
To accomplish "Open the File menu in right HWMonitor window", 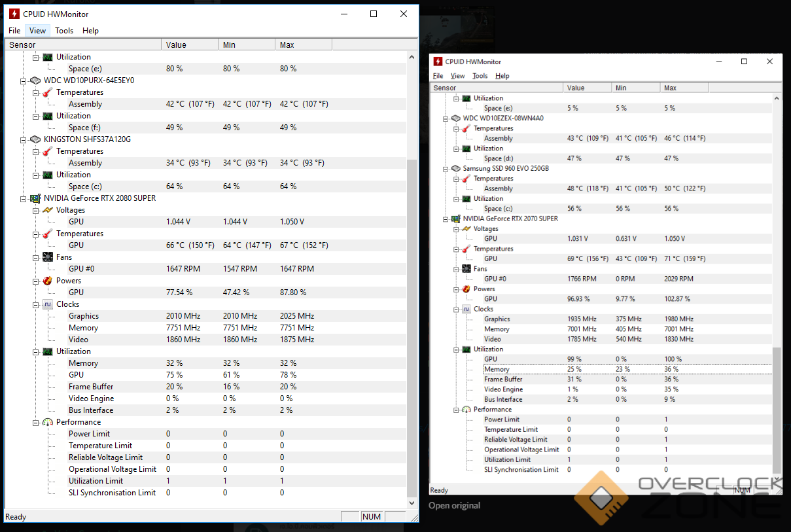I will tap(438, 76).
